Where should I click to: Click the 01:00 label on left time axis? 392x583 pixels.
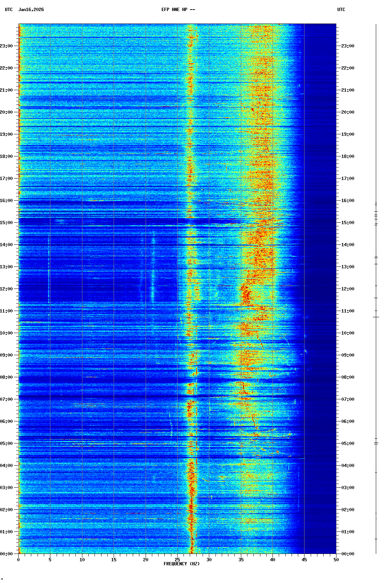6,532
